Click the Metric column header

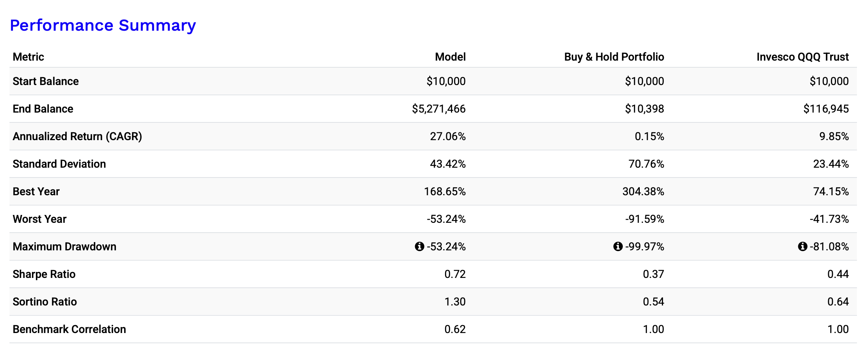28,57
